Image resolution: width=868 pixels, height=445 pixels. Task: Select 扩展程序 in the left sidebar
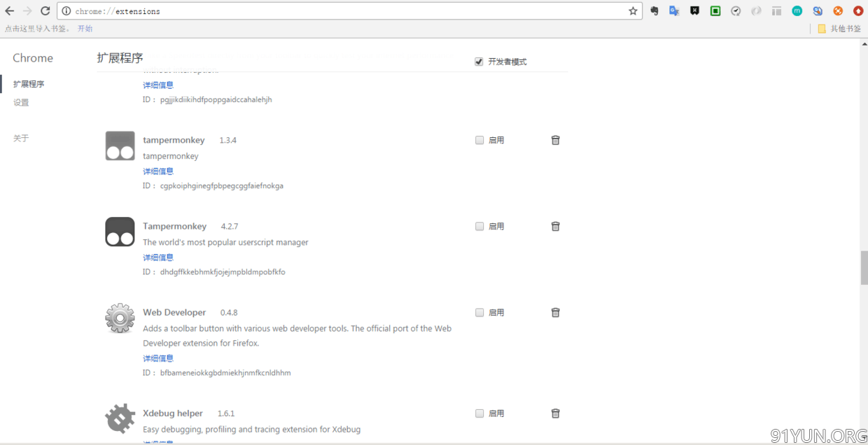pyautogui.click(x=29, y=84)
